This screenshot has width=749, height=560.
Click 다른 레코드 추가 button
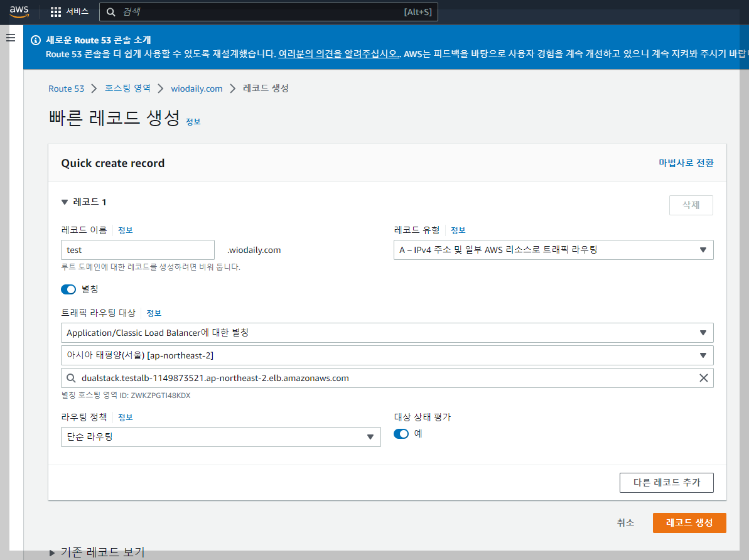click(x=666, y=483)
